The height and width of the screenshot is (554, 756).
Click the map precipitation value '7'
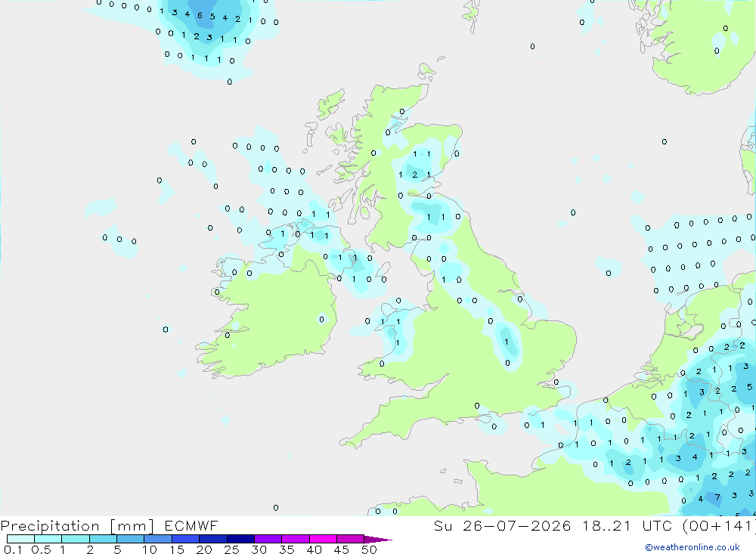coord(717,497)
